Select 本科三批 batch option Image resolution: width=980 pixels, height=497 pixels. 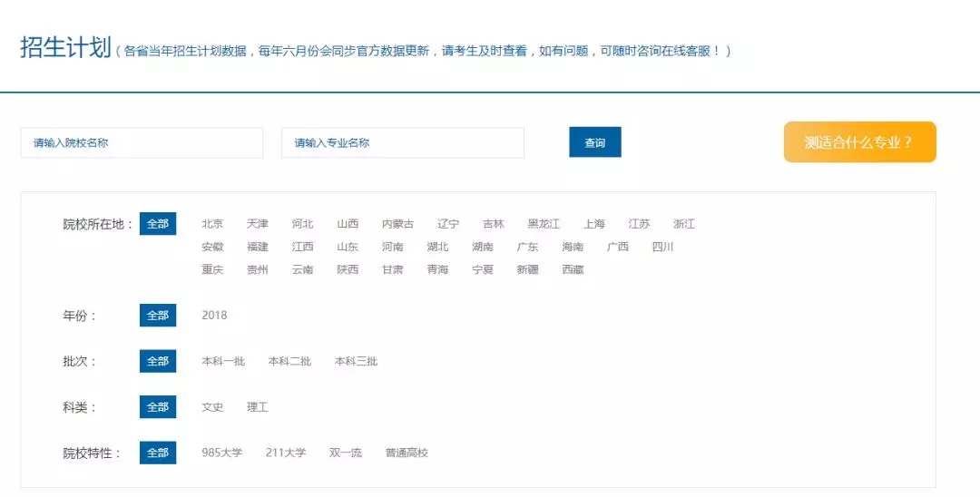tap(356, 361)
